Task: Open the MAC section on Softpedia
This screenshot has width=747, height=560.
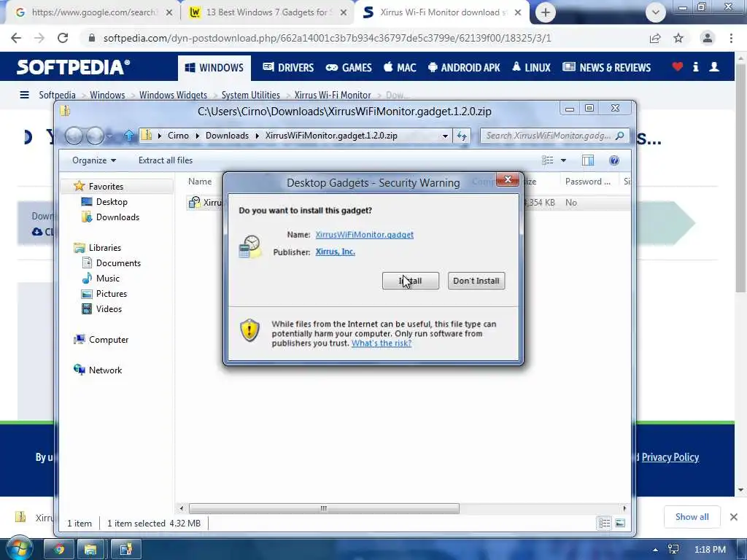Action: (x=400, y=68)
